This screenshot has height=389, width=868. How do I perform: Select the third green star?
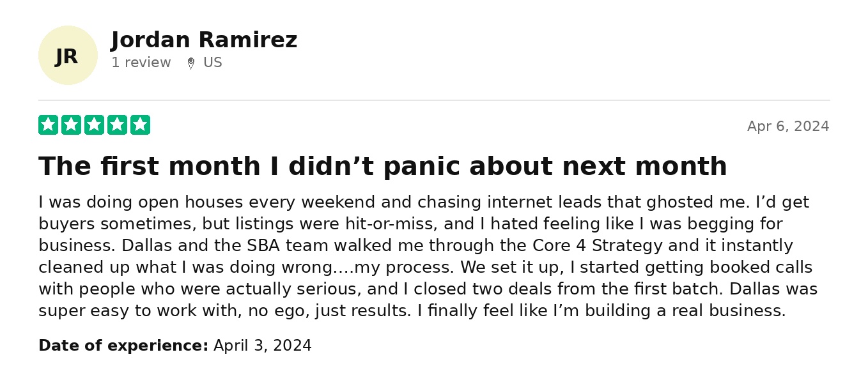pyautogui.click(x=94, y=125)
